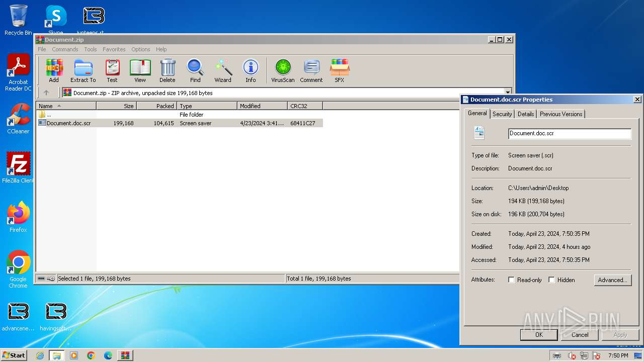Open the Help menu in WinRAR
644x362 pixels.
point(161,49)
